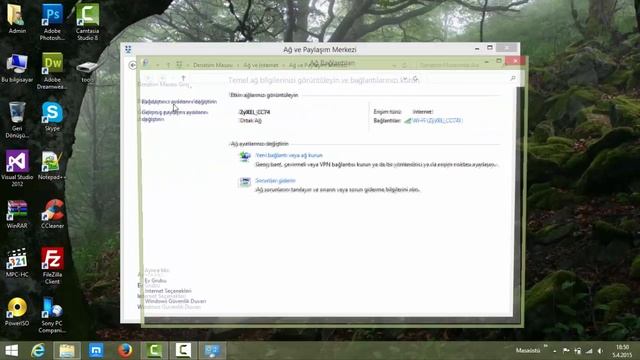Click Denetim Masası breadcrumb in address bar
Image resolution: width=640 pixels, height=360 pixels.
pos(213,65)
